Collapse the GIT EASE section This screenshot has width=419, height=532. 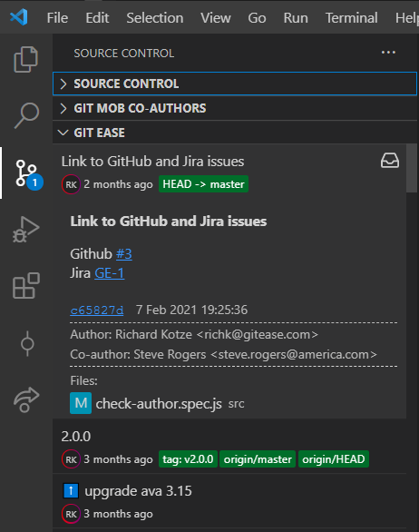click(235, 133)
